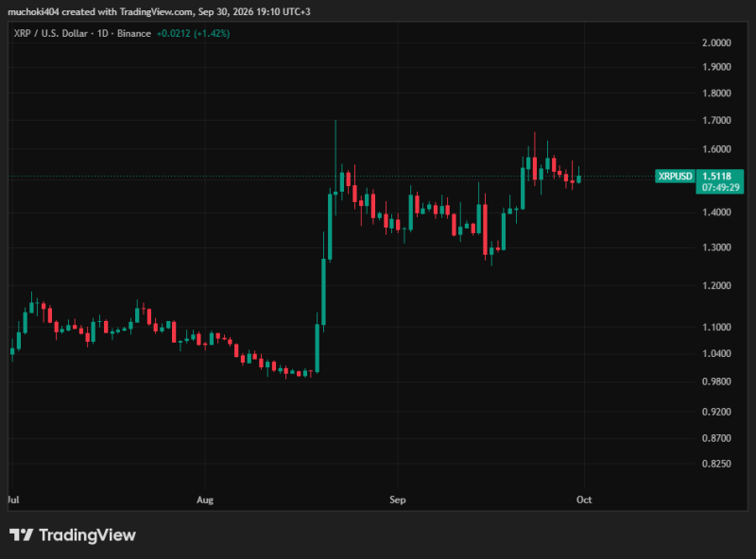Click the 1.8000 price axis label

coord(716,93)
